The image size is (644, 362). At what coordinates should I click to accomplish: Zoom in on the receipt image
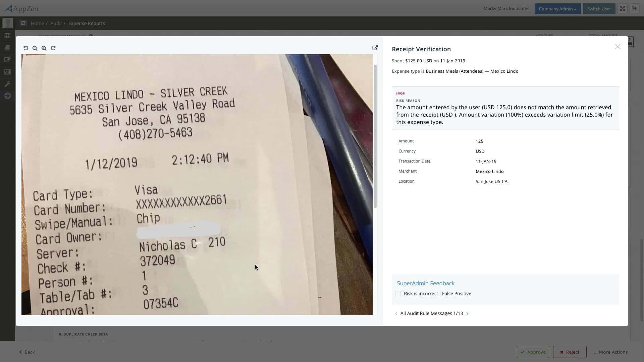pyautogui.click(x=44, y=48)
